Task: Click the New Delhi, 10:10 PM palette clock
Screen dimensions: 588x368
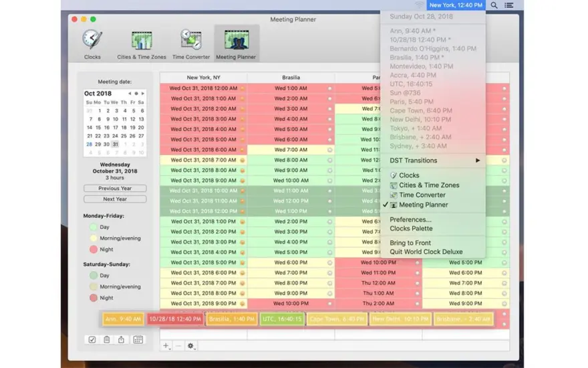Action: coord(400,319)
